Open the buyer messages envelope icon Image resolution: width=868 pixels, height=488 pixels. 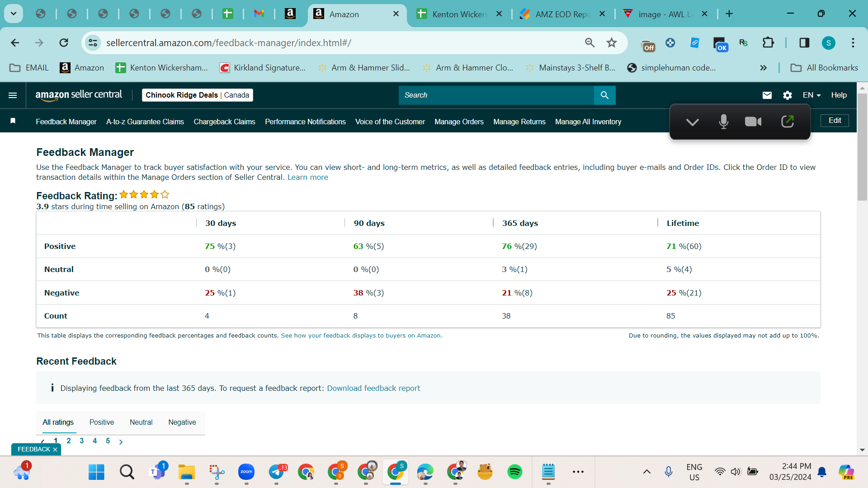pyautogui.click(x=767, y=95)
